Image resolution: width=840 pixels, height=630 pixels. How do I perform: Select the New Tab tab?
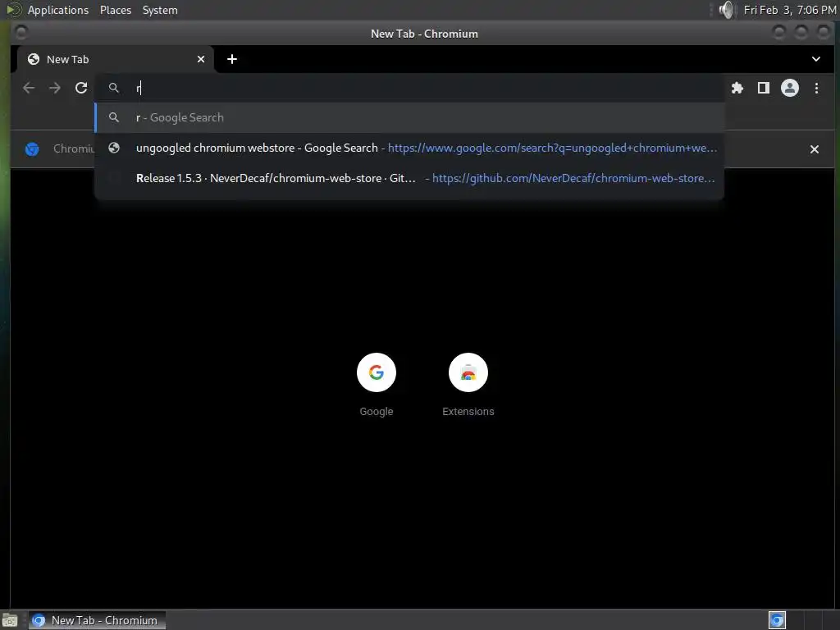pyautogui.click(x=115, y=59)
